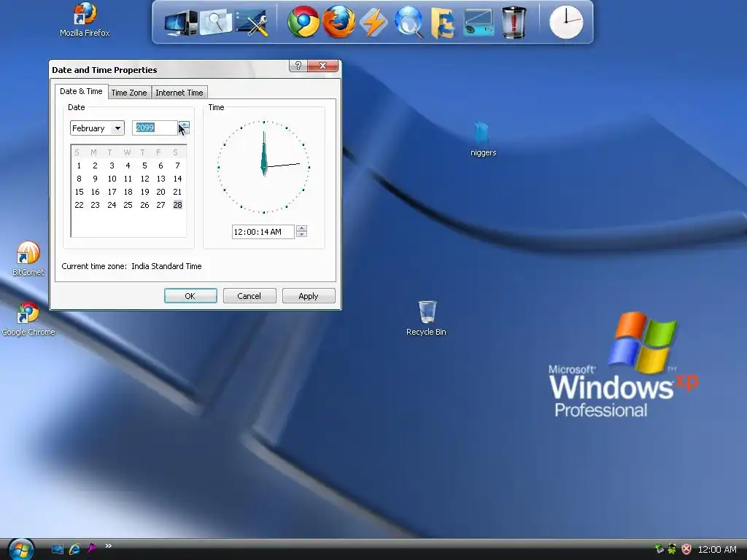Click the analog clock face in the dialog
The height and width of the screenshot is (560, 747).
[263, 167]
